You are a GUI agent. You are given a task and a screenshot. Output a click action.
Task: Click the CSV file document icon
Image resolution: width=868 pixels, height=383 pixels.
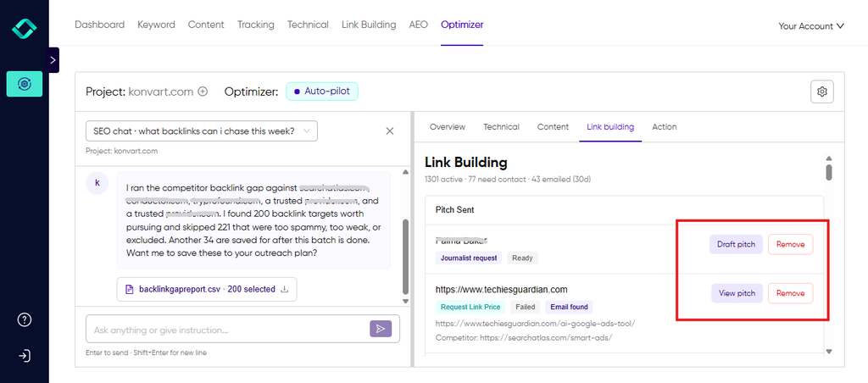(x=130, y=289)
